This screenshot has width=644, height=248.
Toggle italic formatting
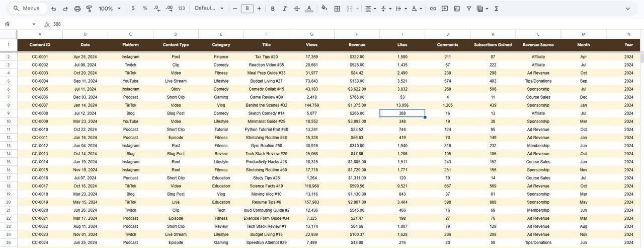285,9
